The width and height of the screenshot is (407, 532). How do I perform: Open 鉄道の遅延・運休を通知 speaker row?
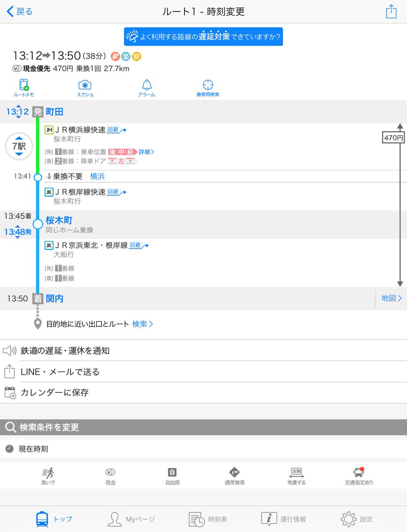(x=203, y=351)
